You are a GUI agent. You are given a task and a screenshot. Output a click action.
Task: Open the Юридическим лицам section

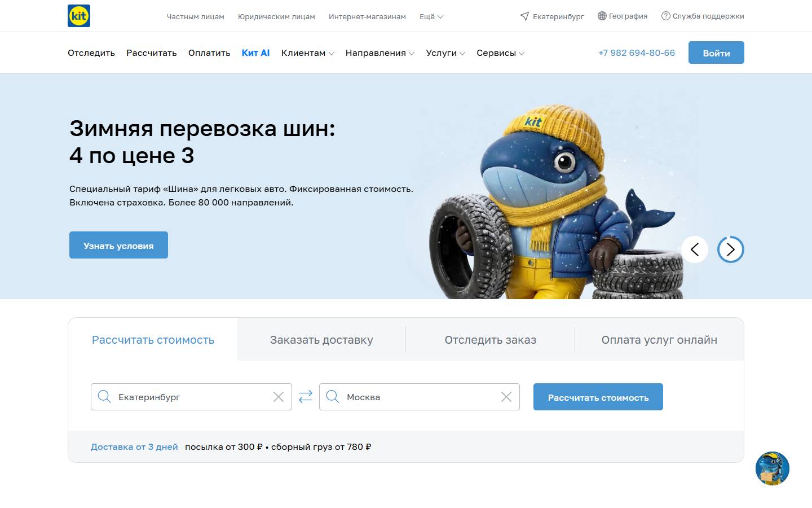[x=276, y=17]
